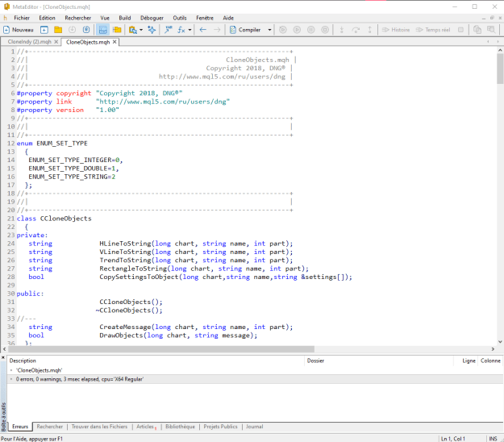Open the Déboguer menu
Image resolution: width=504 pixels, height=442 pixels.
(x=152, y=18)
